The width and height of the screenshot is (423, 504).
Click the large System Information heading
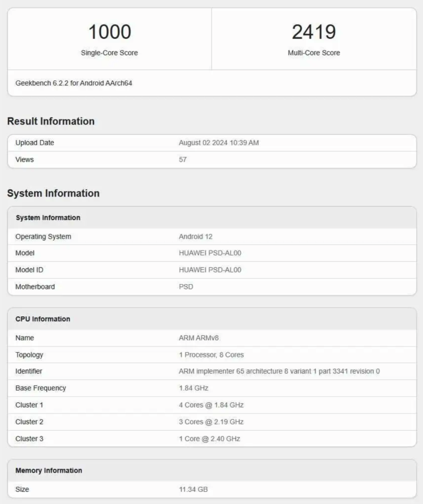(53, 193)
